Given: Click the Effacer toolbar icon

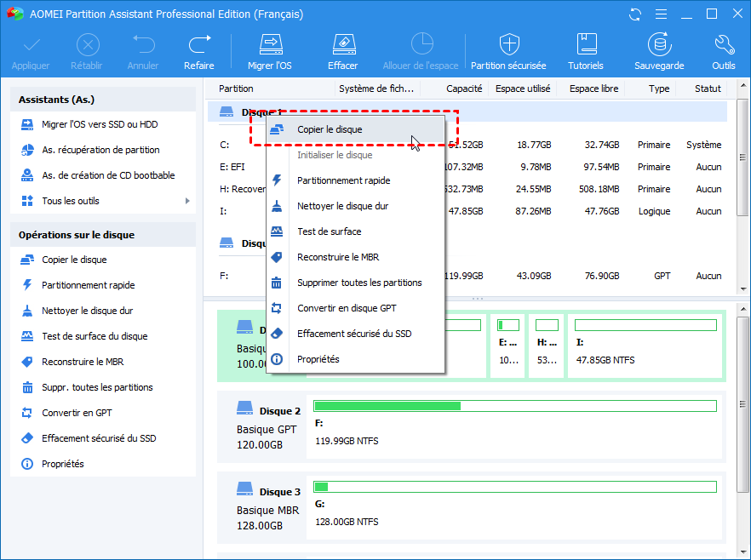Looking at the screenshot, I should [x=342, y=44].
